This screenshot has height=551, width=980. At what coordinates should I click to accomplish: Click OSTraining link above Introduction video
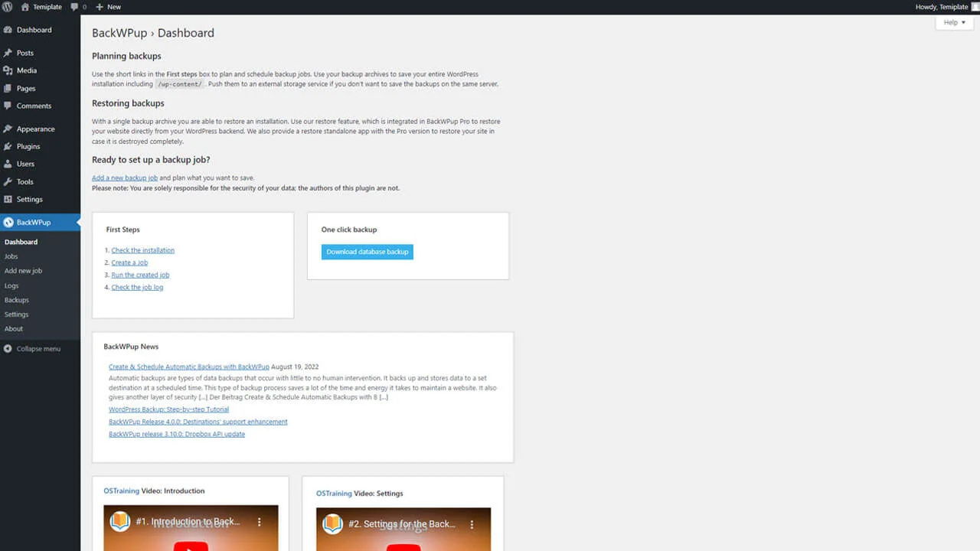coord(121,491)
